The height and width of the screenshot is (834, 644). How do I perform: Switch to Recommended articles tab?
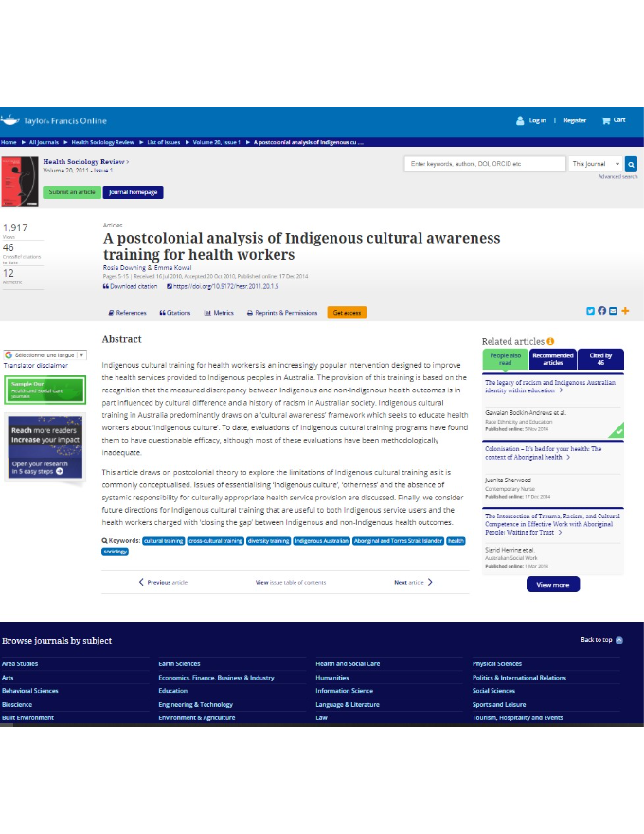coord(553,359)
